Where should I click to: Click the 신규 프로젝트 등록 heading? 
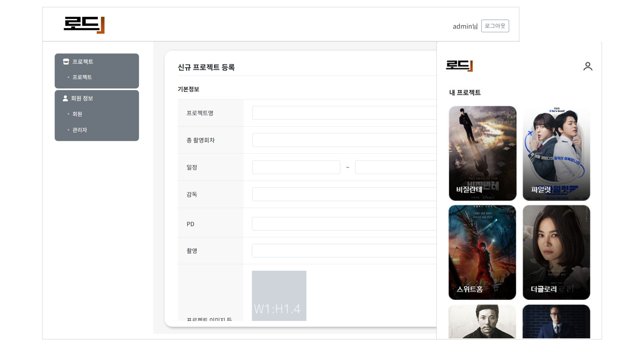point(206,67)
